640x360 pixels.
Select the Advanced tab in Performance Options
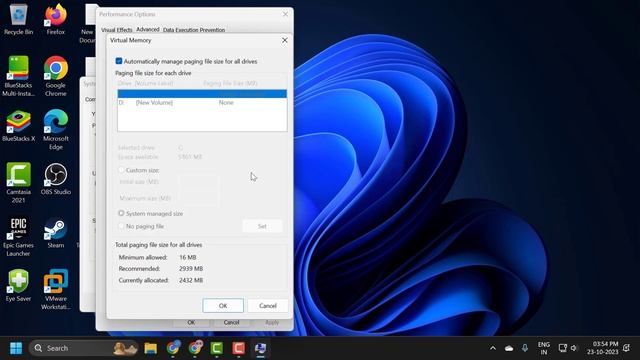(x=148, y=29)
